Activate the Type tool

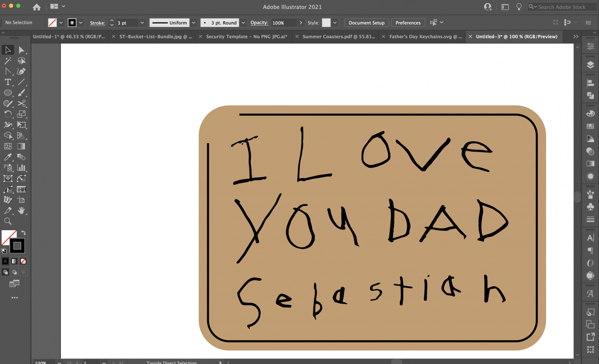coord(8,82)
